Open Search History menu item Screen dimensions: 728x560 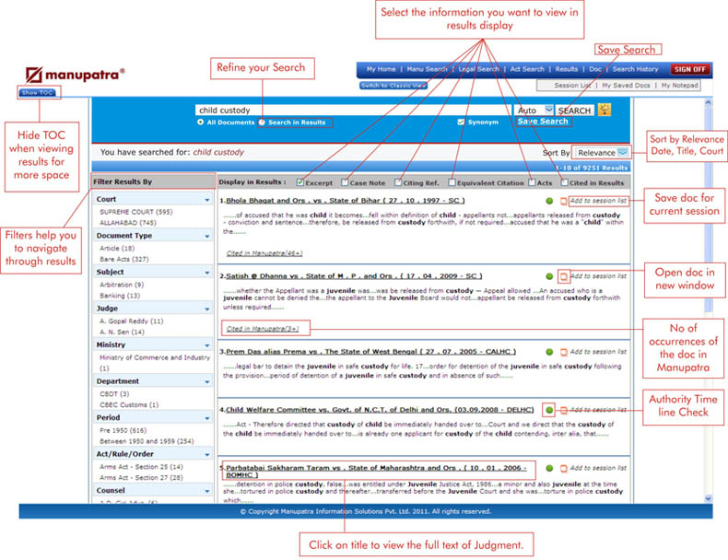pos(635,69)
